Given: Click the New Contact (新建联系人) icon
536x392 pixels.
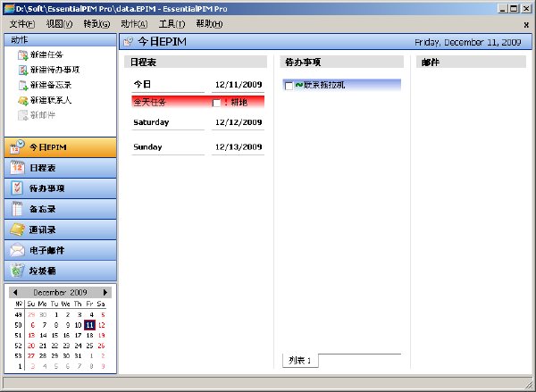Looking at the screenshot, I should 23,101.
